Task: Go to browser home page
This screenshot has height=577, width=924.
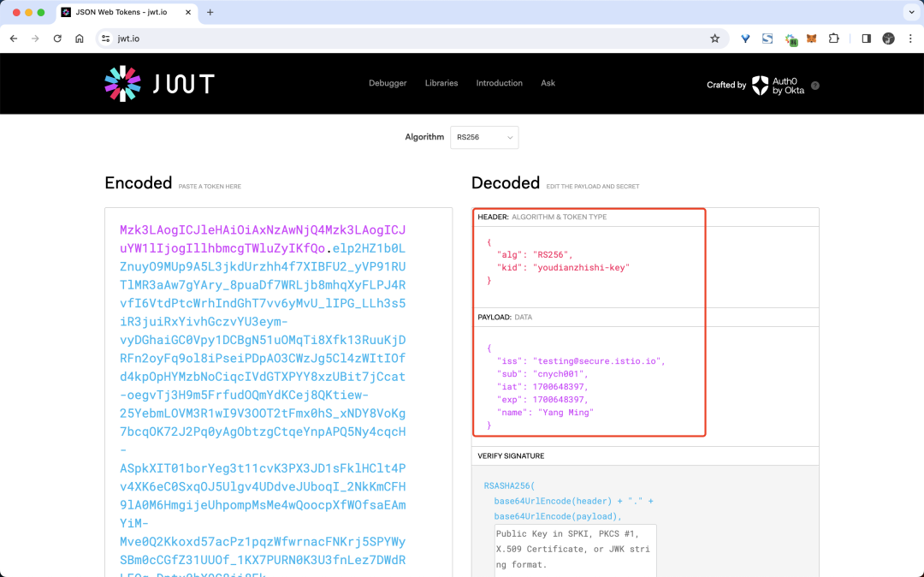Action: coord(80,39)
